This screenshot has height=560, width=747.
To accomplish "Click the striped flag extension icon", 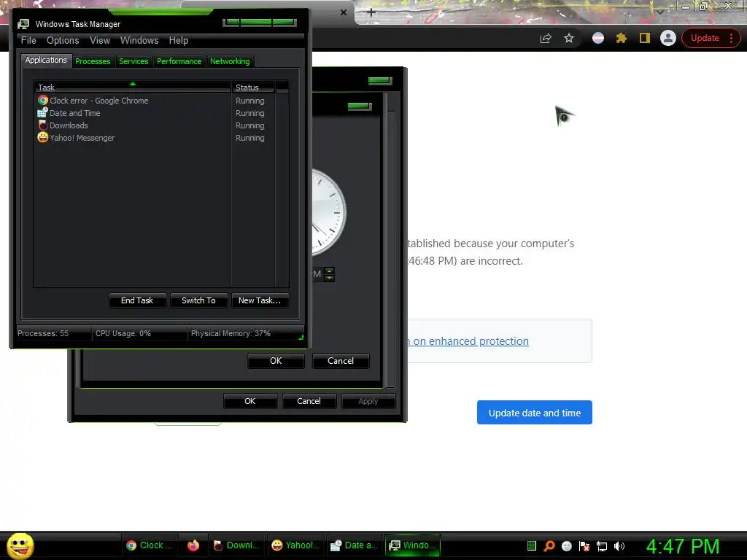I will 598,38.
